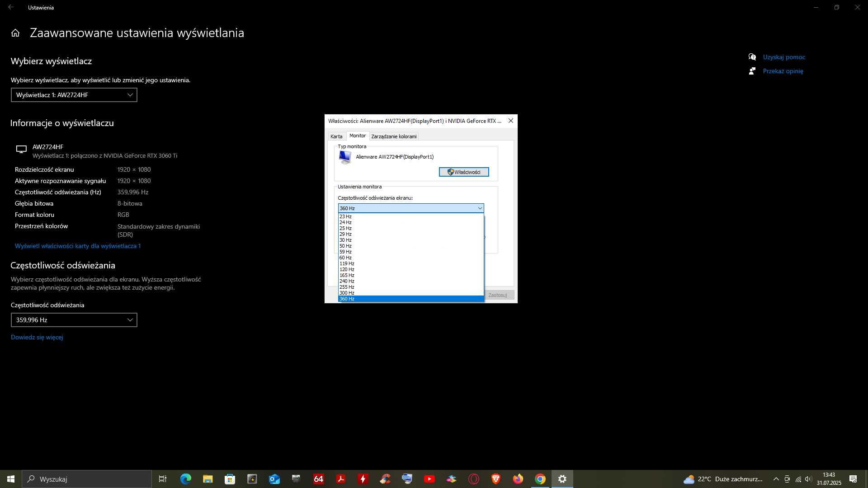868x488 pixels.
Task: Choose 24 Hz from the refresh list
Action: coord(411,222)
